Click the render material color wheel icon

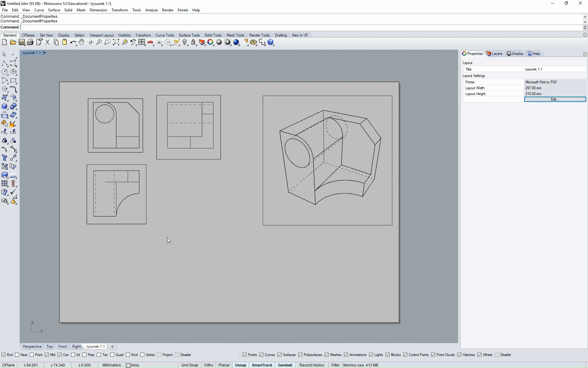(x=210, y=42)
